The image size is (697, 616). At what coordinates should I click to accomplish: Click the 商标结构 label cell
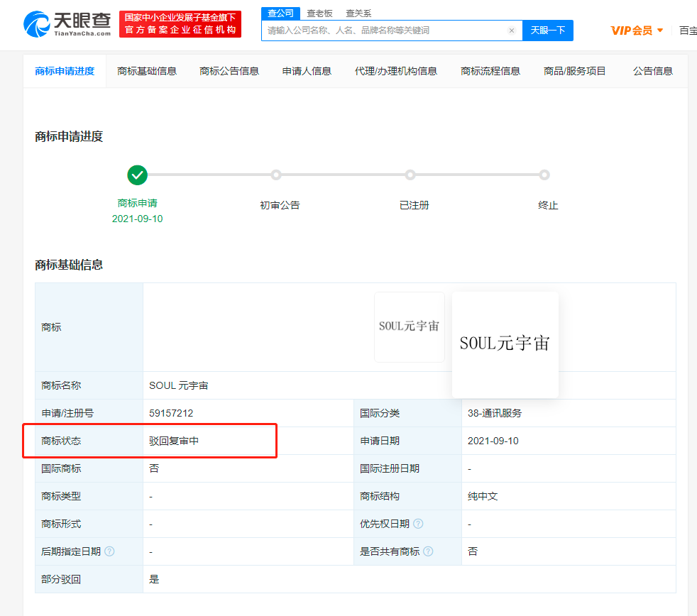coord(407,496)
